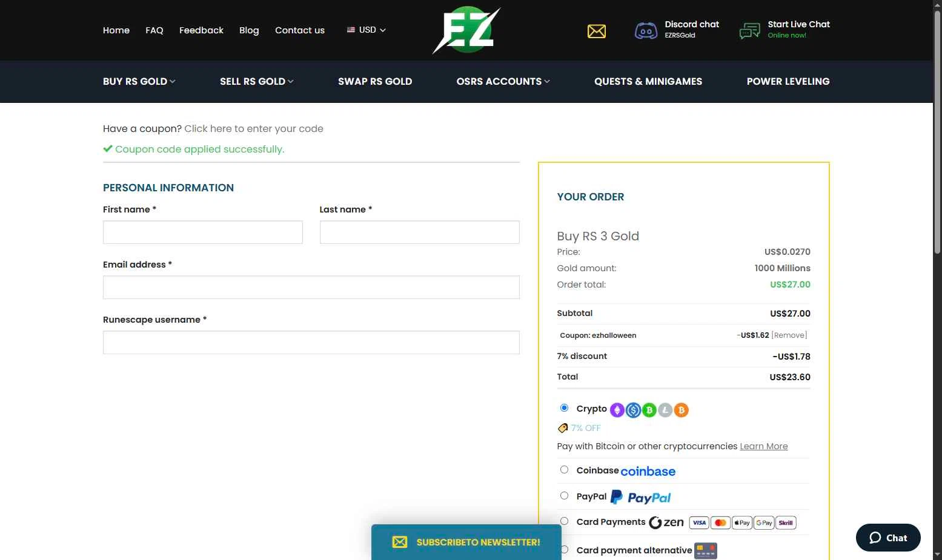Click the Visa card icon
The height and width of the screenshot is (560, 942).
[x=699, y=523]
